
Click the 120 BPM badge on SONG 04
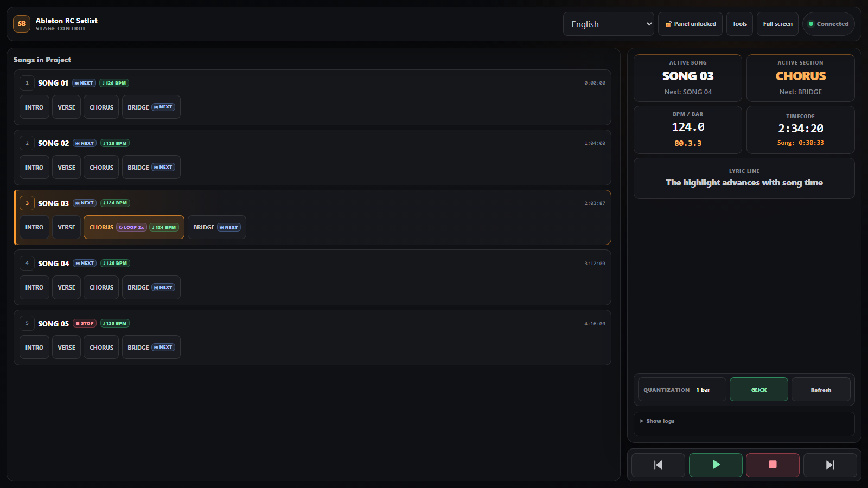click(115, 263)
